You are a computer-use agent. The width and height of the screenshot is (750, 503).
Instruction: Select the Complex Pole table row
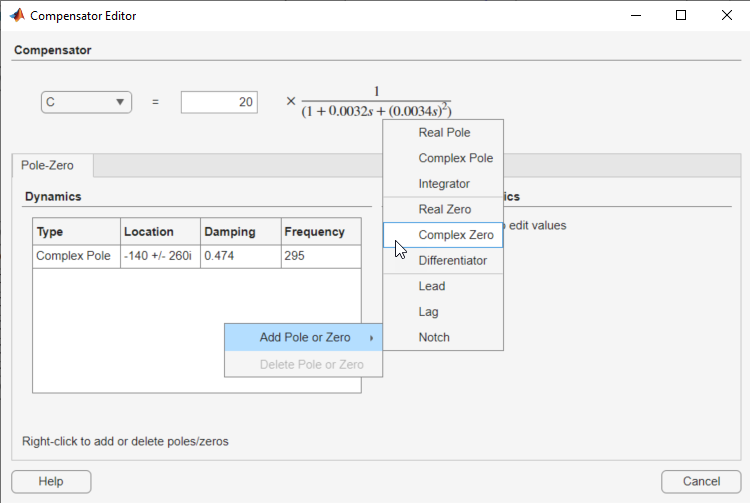tap(73, 257)
